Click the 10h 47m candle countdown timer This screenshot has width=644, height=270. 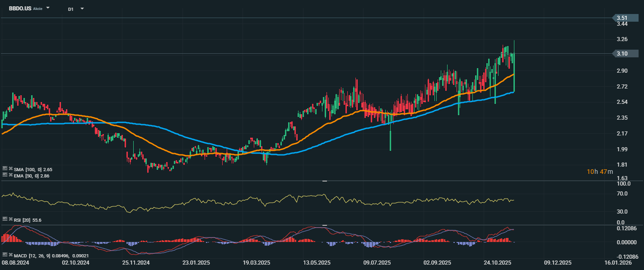[x=600, y=172]
